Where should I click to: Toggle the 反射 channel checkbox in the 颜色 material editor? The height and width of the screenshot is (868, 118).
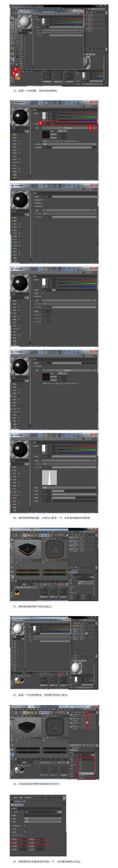tap(19, 147)
